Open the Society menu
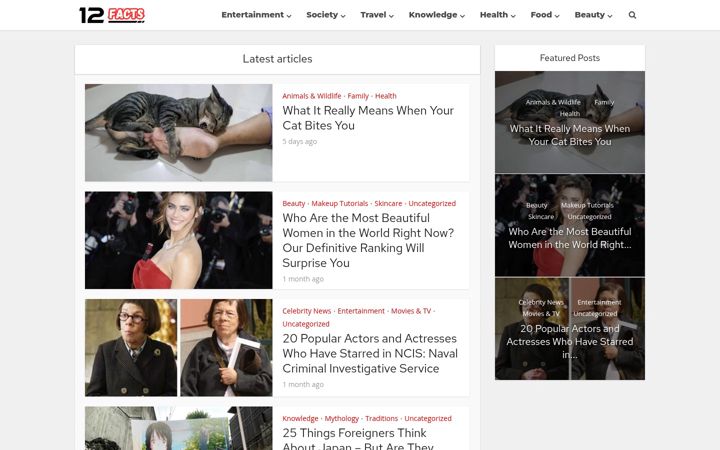The image size is (720, 450). point(326,15)
